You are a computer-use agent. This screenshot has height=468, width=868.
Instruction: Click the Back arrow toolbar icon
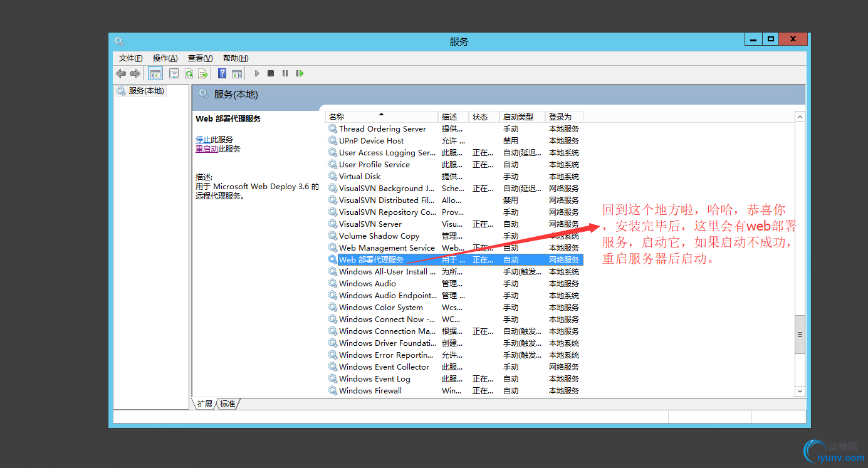(x=121, y=73)
